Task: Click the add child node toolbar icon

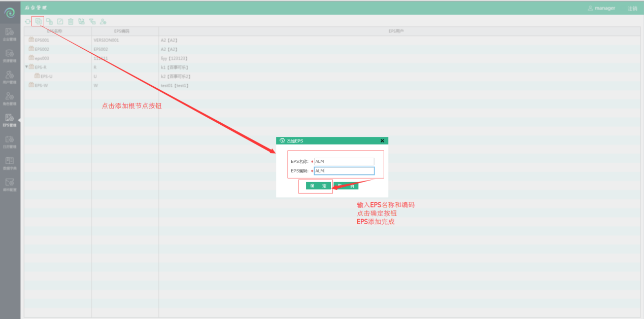Action: point(49,21)
